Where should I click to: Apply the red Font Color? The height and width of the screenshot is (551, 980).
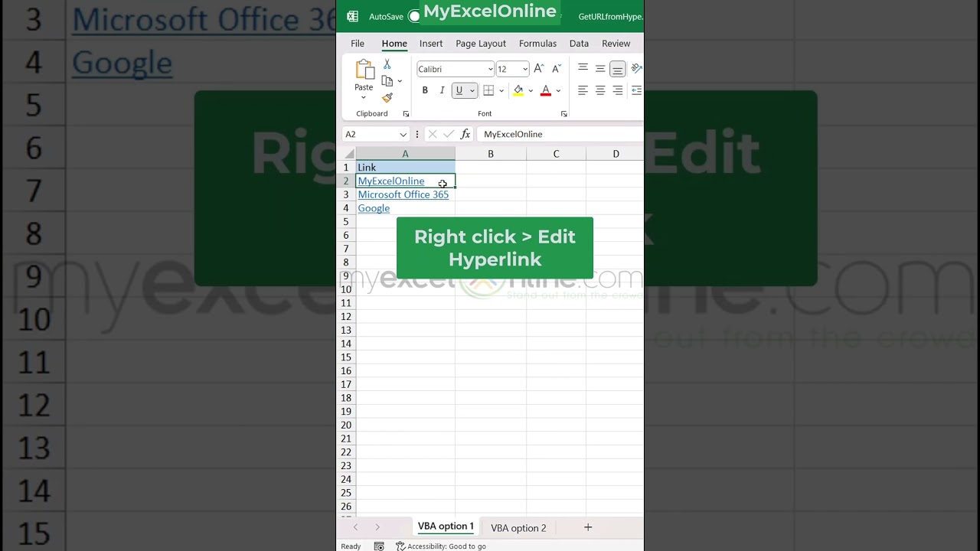[546, 90]
